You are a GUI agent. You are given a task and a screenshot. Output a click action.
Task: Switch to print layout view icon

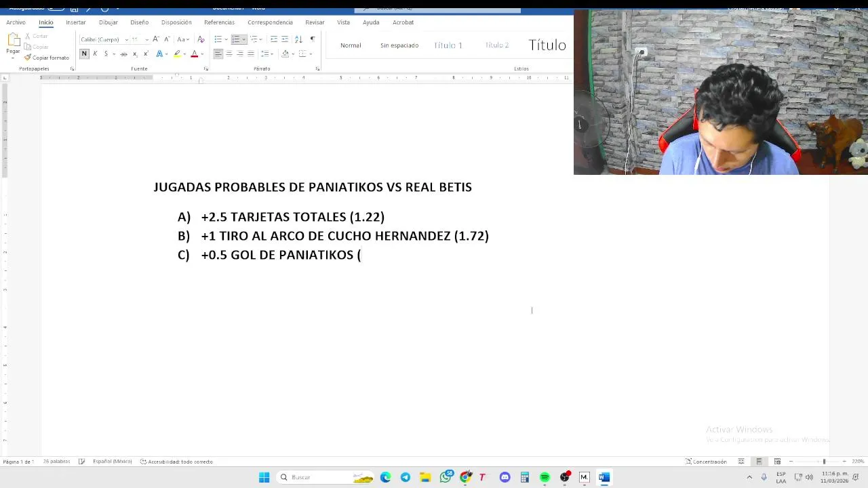(x=759, y=462)
